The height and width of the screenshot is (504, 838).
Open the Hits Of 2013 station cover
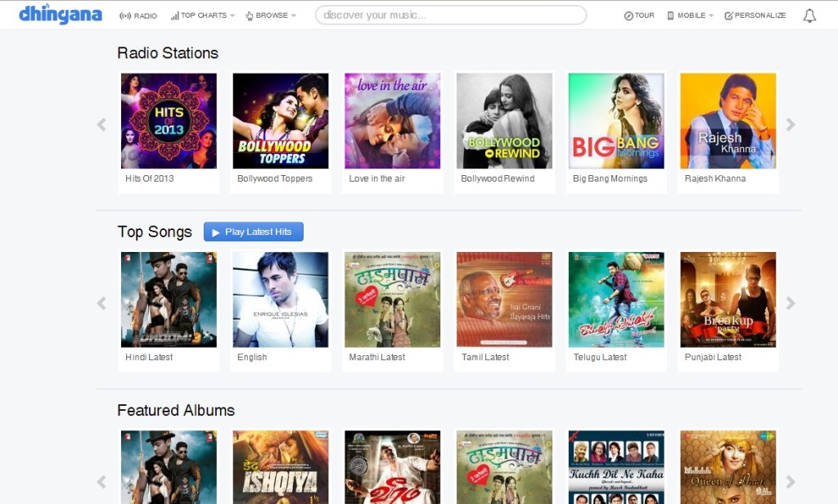[169, 121]
